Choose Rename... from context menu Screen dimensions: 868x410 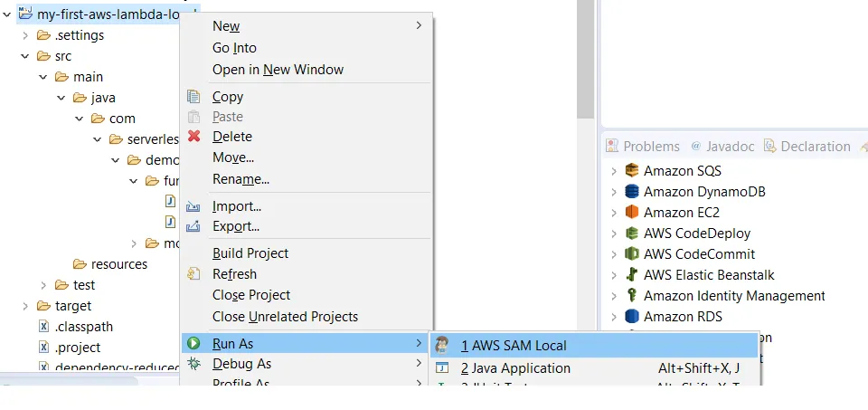307,179
